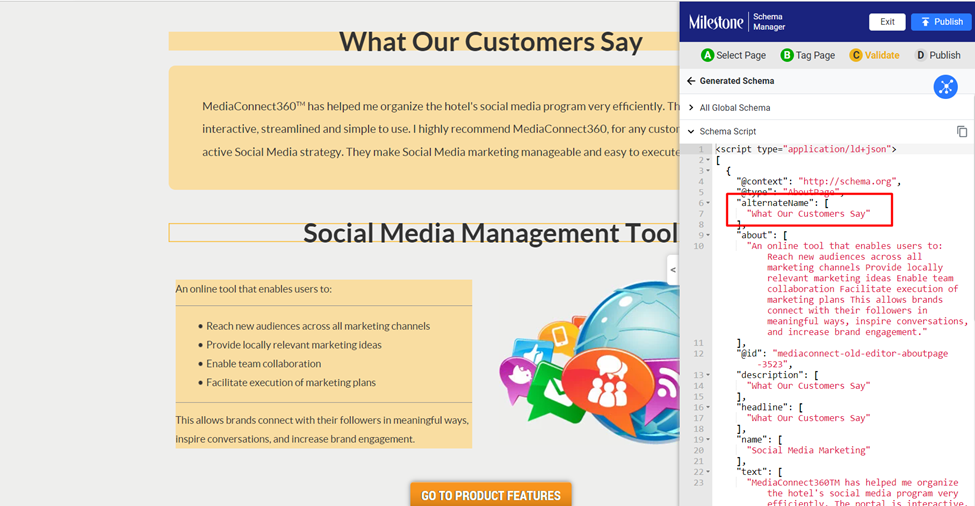Click the blue round schema graph icon
975x506 pixels.
tap(945, 87)
